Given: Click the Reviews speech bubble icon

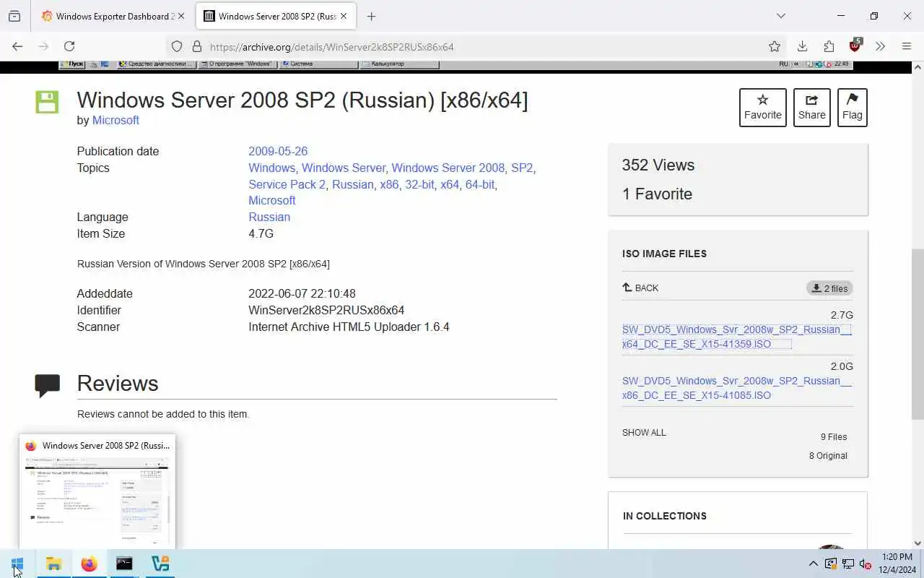Looking at the screenshot, I should pos(48,385).
